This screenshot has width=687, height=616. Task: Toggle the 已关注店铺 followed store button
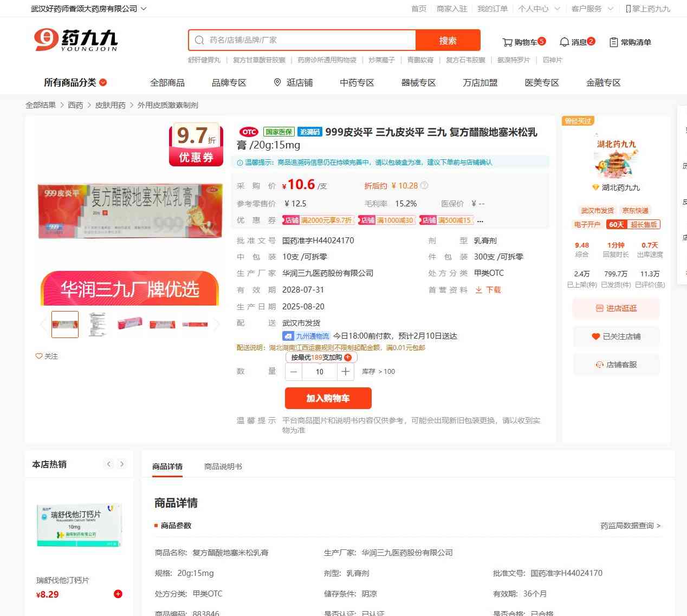(616, 336)
